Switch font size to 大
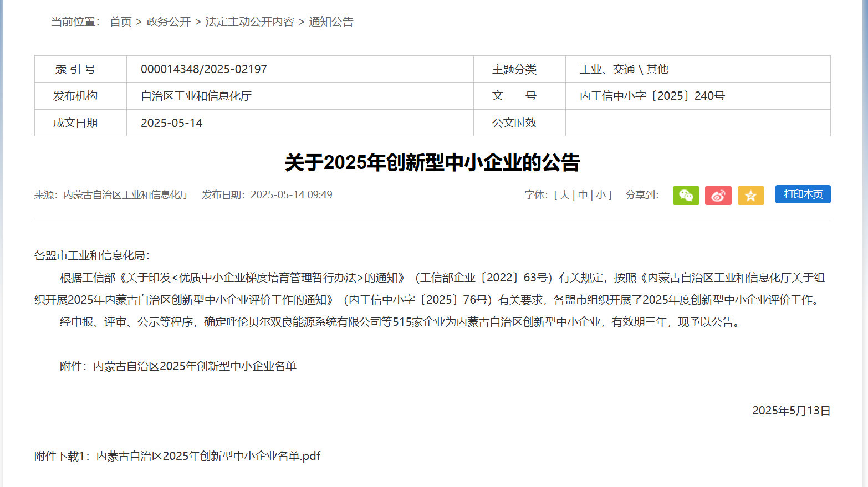Image resolution: width=868 pixels, height=487 pixels. point(566,194)
